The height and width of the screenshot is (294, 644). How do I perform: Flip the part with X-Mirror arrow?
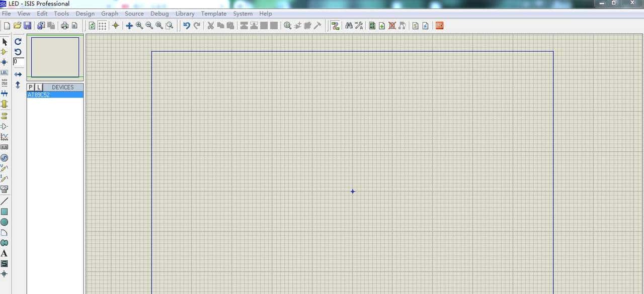(18, 74)
